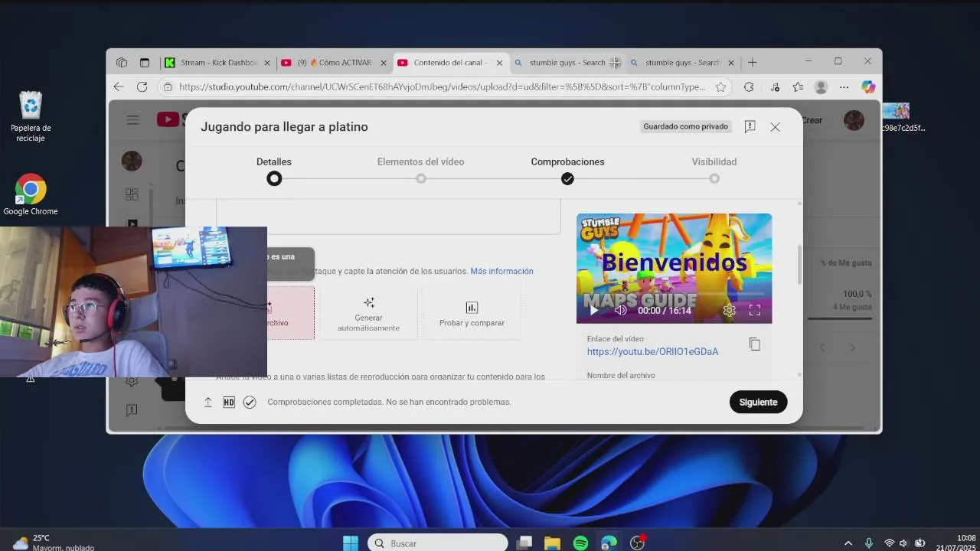The width and height of the screenshot is (980, 551).
Task: Open the taskbar weather widget
Action: click(x=52, y=543)
